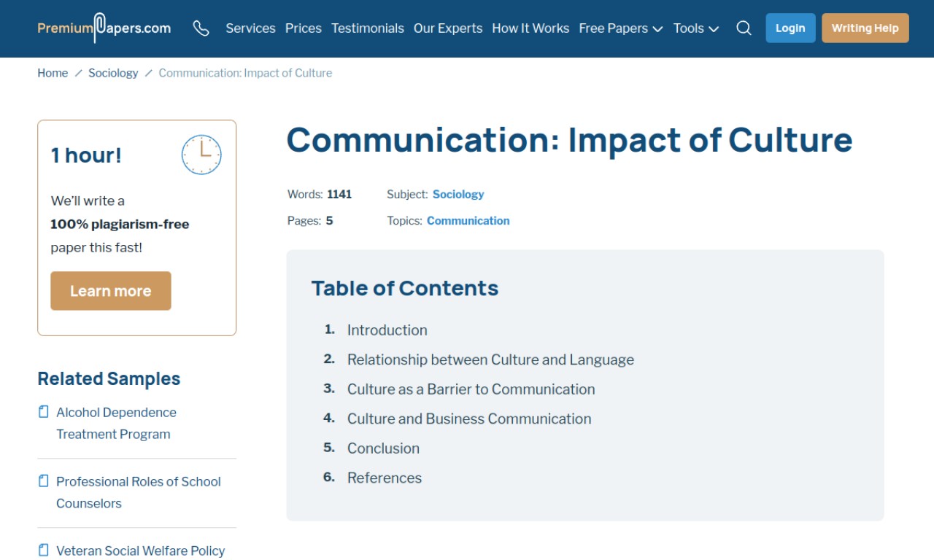Open Alcohol Dependence Treatment Program sample
Image resolution: width=934 pixels, height=560 pixels.
(117, 423)
